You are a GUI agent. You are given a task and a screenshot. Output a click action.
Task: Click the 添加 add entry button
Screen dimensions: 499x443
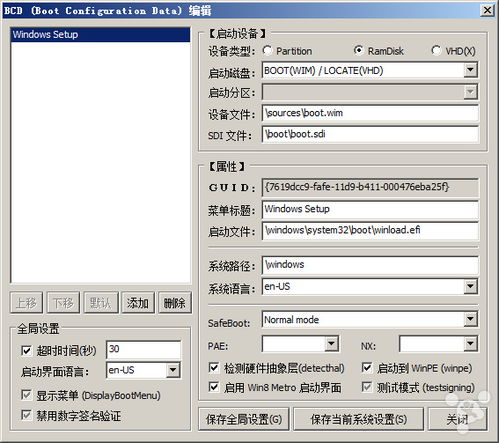pyautogui.click(x=138, y=303)
